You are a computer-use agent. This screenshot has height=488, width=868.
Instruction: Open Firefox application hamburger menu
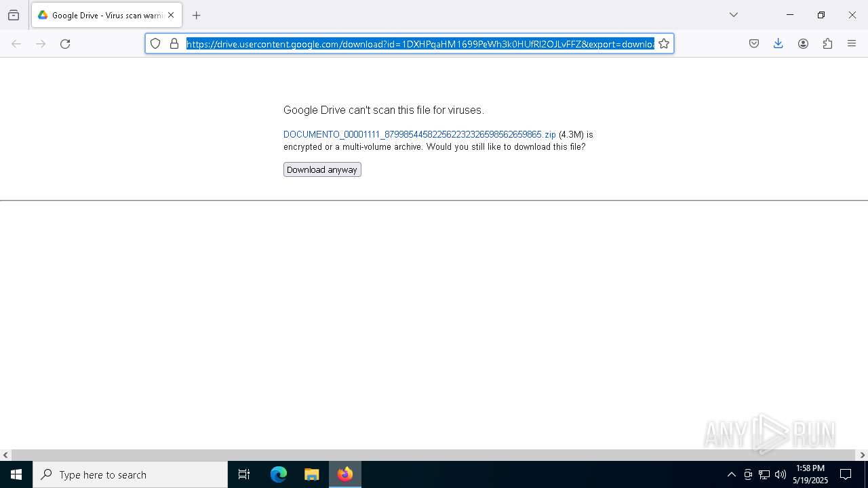pyautogui.click(x=852, y=43)
